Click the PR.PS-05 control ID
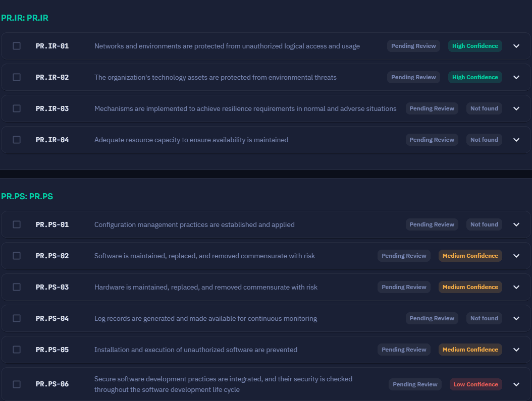The height and width of the screenshot is (401, 532). (x=52, y=350)
